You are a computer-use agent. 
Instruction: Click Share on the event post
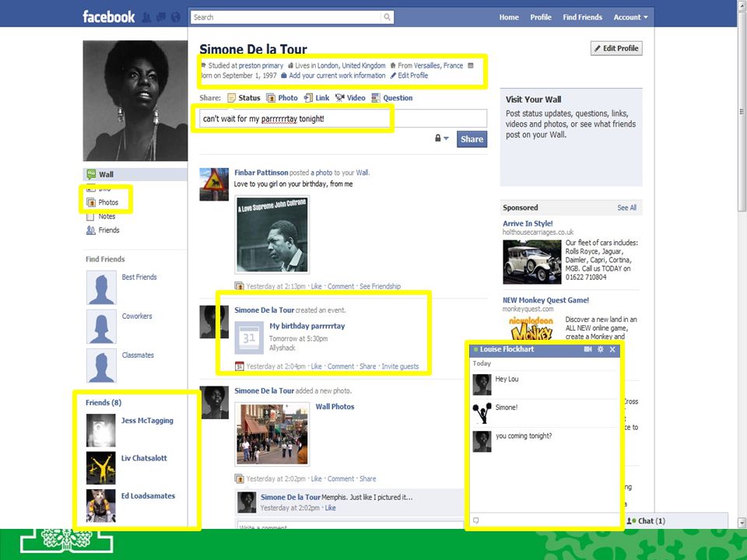pos(367,366)
